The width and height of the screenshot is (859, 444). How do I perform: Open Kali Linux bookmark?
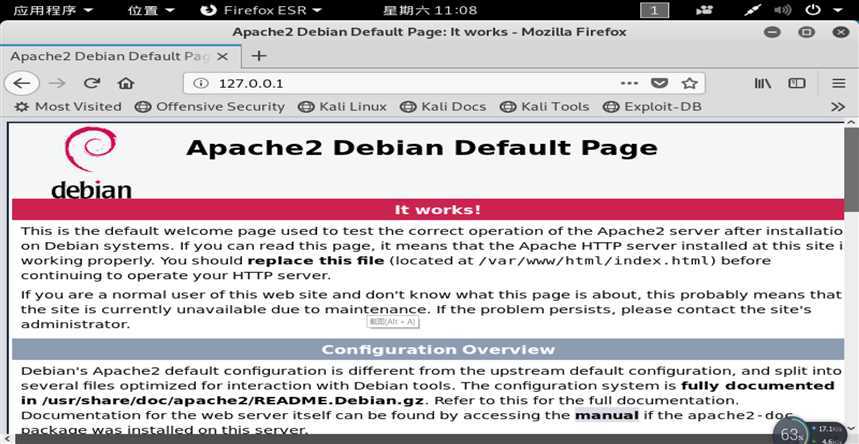342,106
